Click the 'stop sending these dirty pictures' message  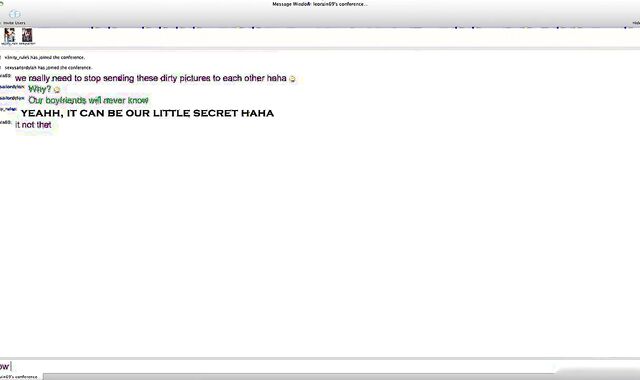(x=150, y=78)
